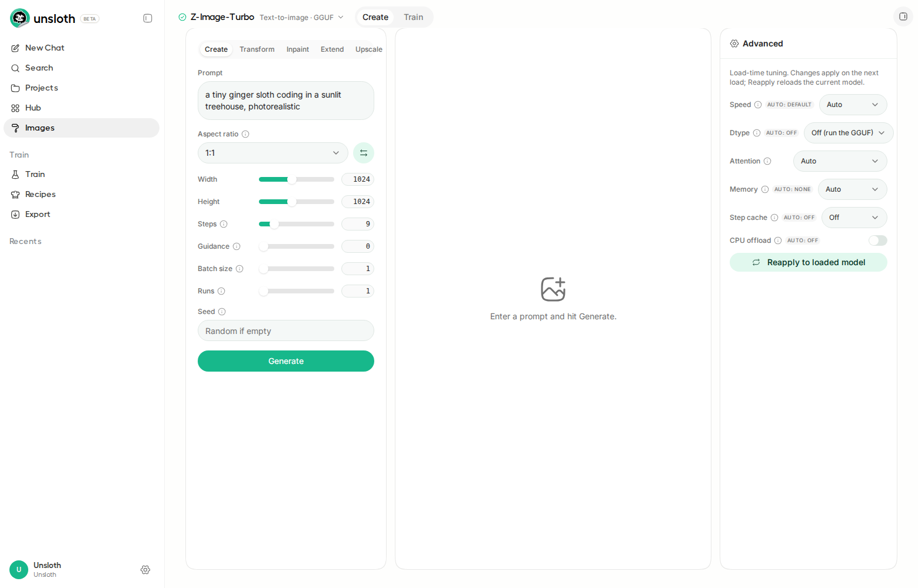Switch to the top Train tab
Image resolution: width=918 pixels, height=588 pixels.
414,17
